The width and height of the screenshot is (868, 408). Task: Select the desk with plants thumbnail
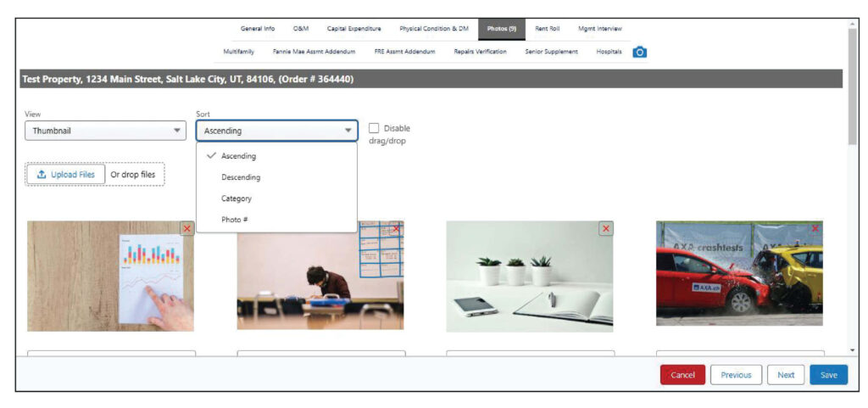[530, 277]
